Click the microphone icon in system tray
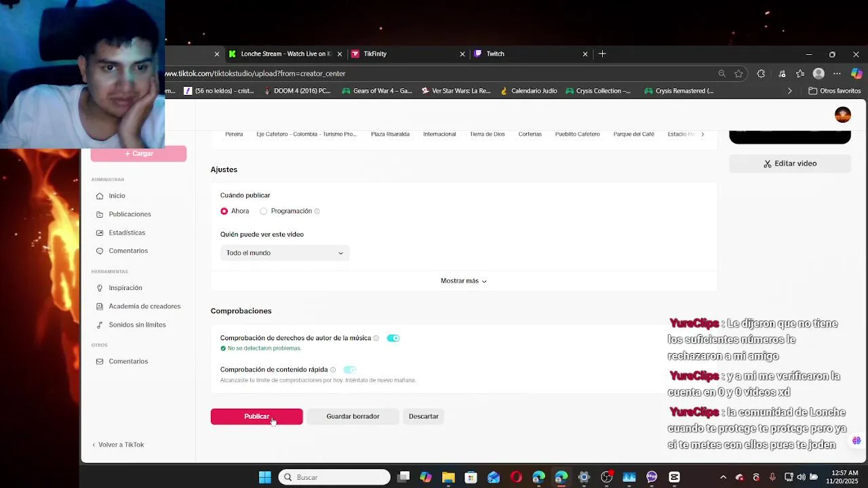The image size is (868, 488). tap(772, 477)
